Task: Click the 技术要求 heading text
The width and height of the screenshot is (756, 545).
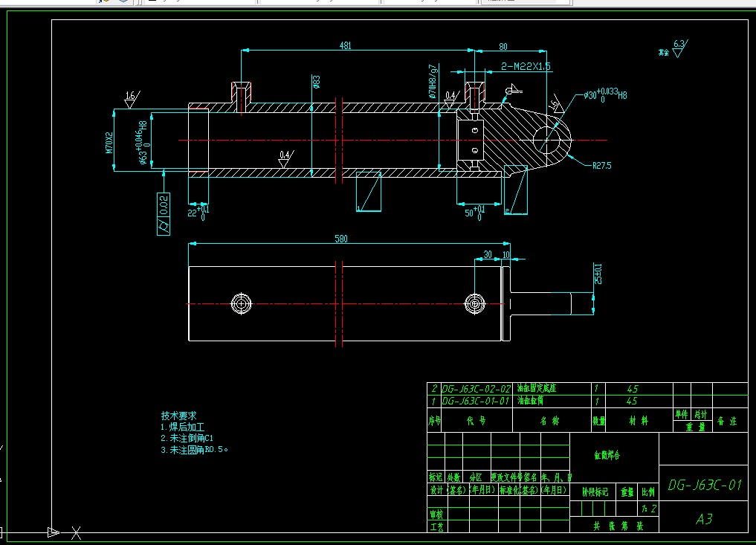Action: pos(178,416)
